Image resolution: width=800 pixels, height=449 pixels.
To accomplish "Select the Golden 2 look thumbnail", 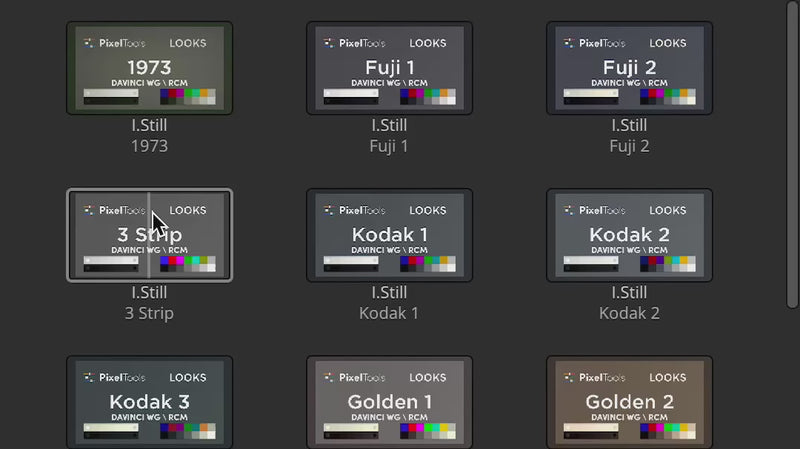I will coord(629,403).
